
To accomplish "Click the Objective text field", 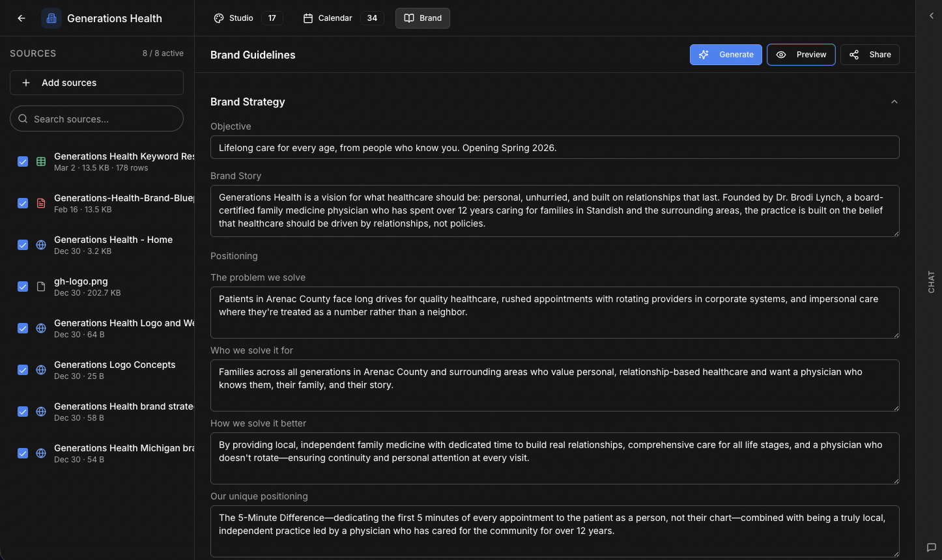I will 555,147.
